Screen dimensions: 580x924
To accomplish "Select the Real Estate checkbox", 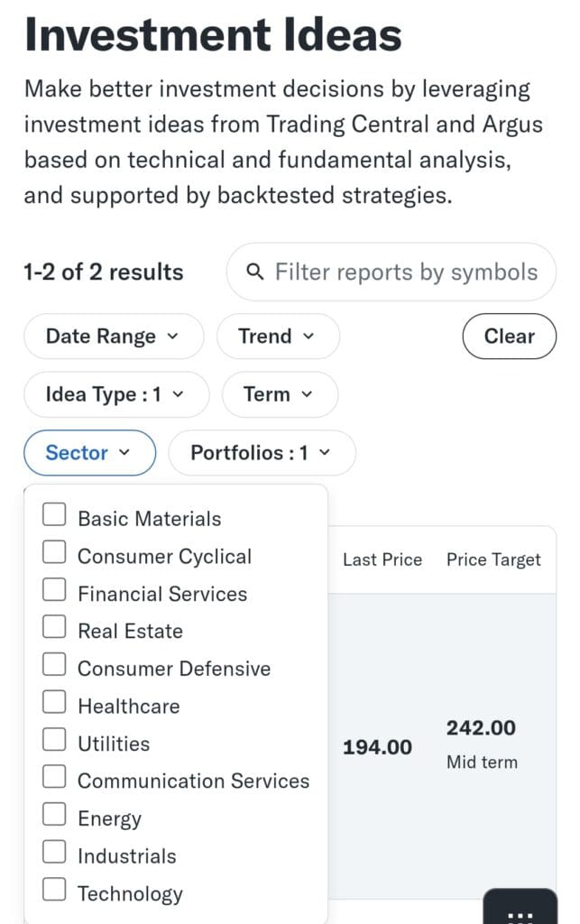I will [x=55, y=628].
